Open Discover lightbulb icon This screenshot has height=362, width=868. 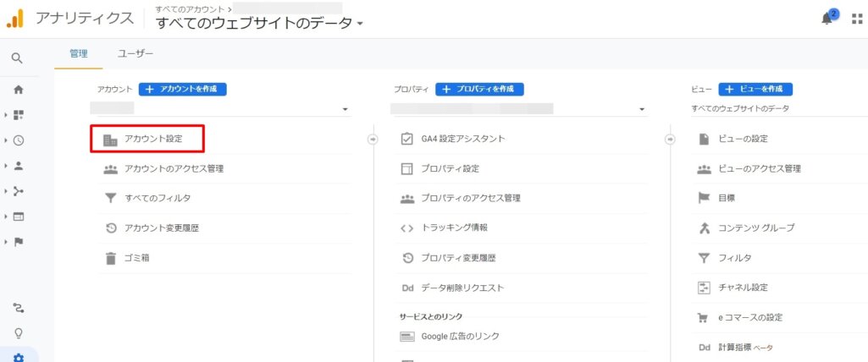(x=19, y=333)
